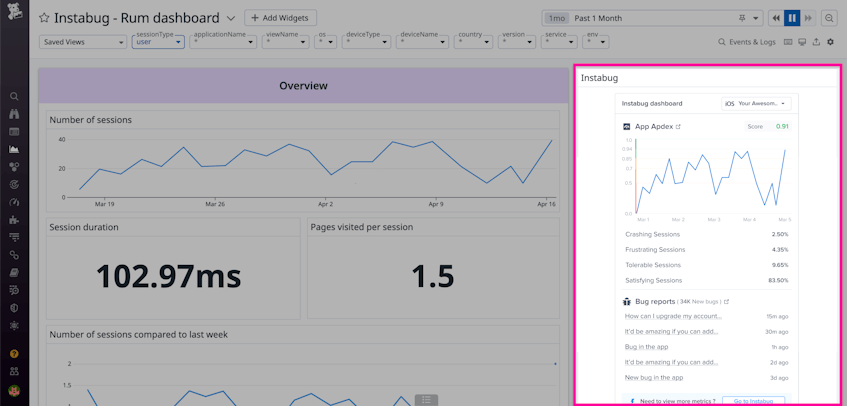Click the 0.91 Apdex score value
Viewport: 847px width, 406px height.
pos(782,126)
